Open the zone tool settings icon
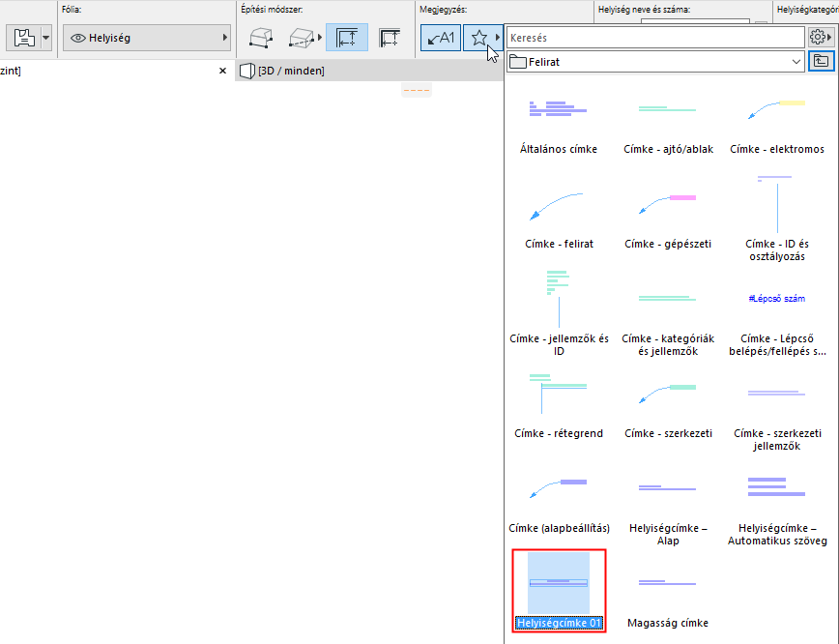Viewport: 839px width, 644px height. coord(24,38)
